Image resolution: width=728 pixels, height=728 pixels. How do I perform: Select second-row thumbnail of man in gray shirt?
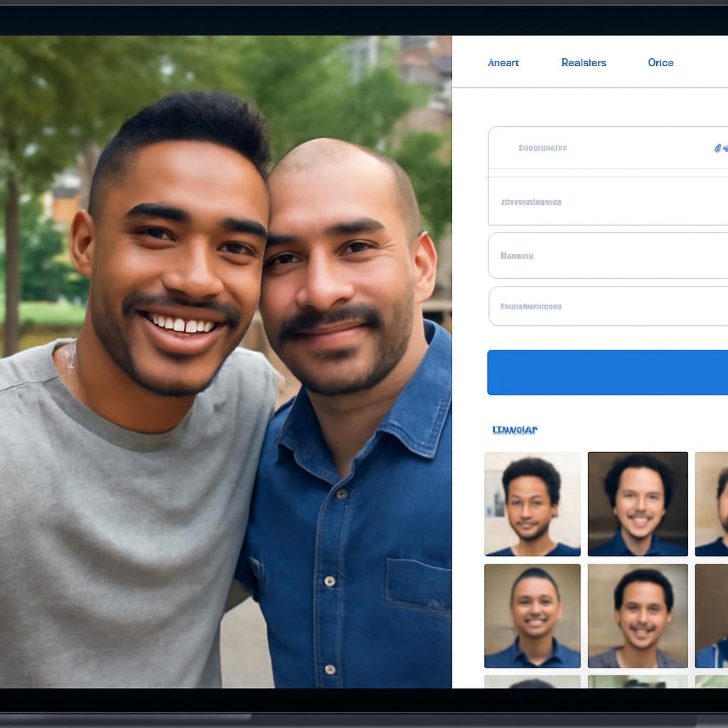(x=638, y=616)
